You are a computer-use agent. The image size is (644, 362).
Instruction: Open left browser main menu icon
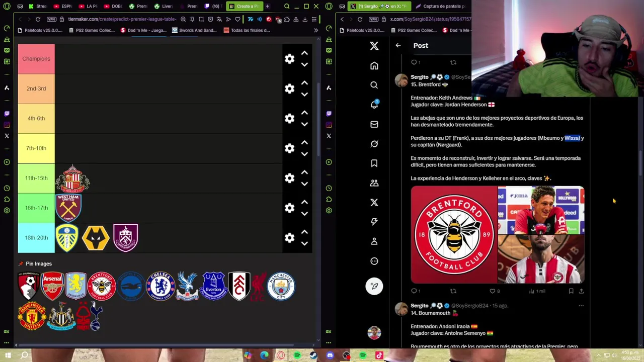pos(314,19)
